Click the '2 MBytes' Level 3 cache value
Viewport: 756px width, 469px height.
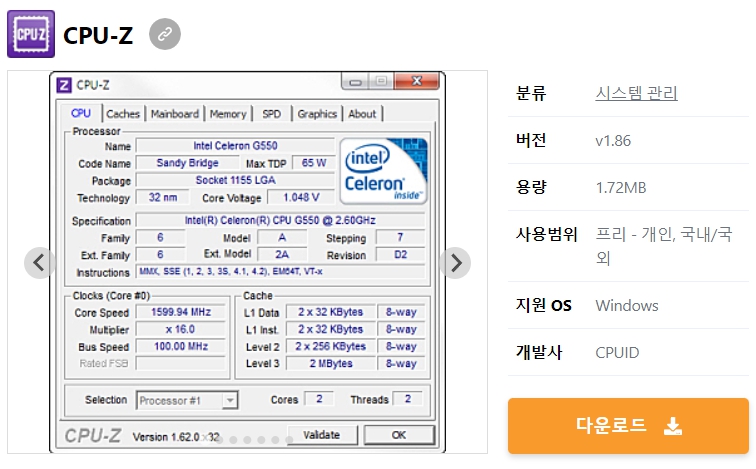pos(331,364)
